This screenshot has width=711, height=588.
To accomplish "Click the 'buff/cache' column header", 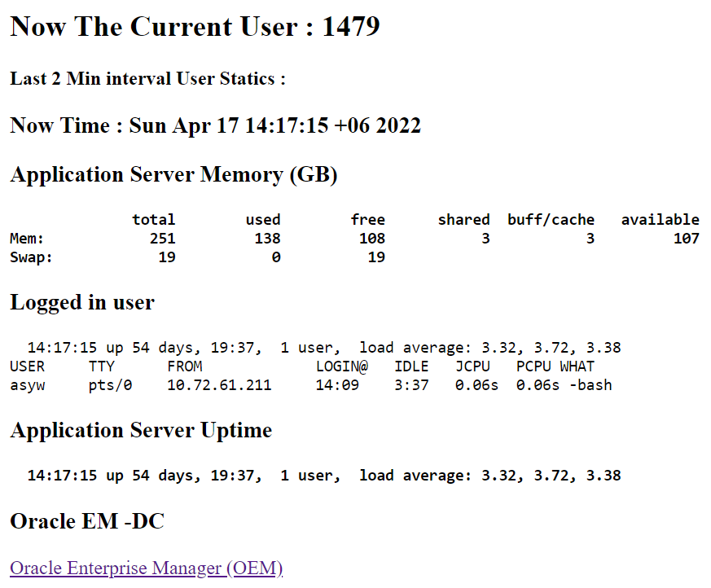I will click(x=551, y=220).
